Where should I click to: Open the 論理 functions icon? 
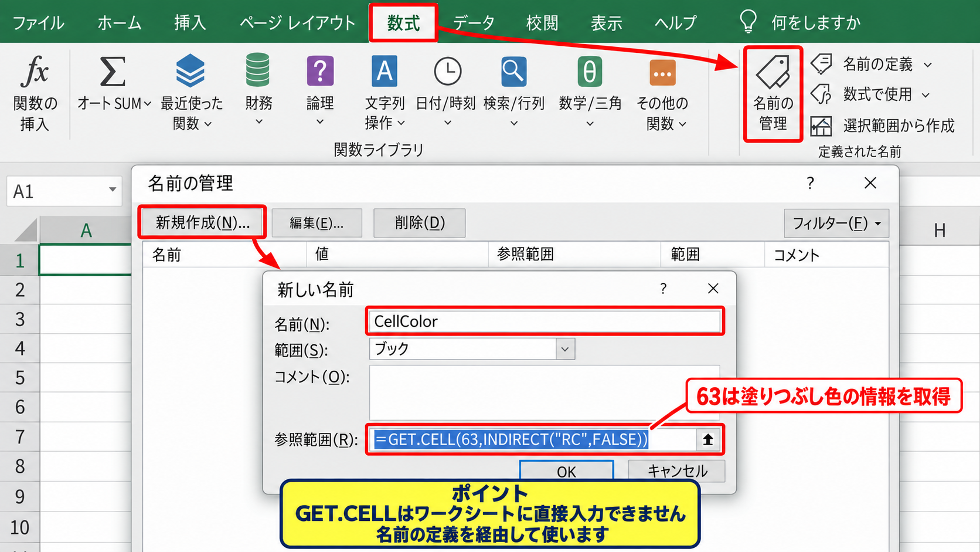(320, 71)
